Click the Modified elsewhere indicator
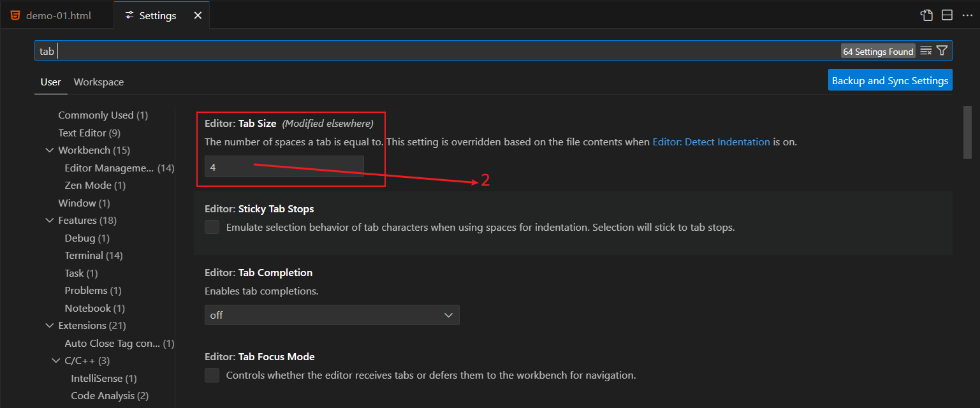This screenshot has width=980, height=408. pos(328,123)
